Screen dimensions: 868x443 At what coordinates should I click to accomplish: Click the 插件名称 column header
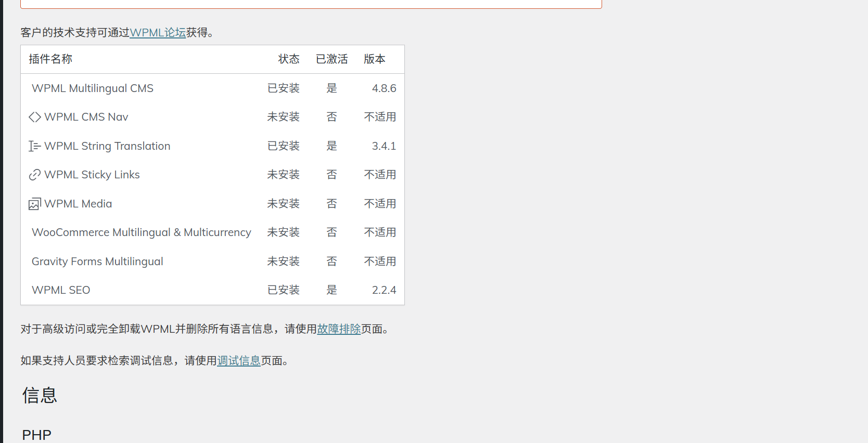click(x=50, y=59)
